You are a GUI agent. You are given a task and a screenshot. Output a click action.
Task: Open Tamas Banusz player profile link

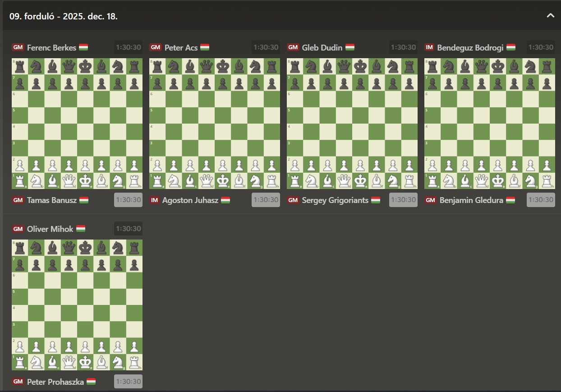click(x=51, y=200)
